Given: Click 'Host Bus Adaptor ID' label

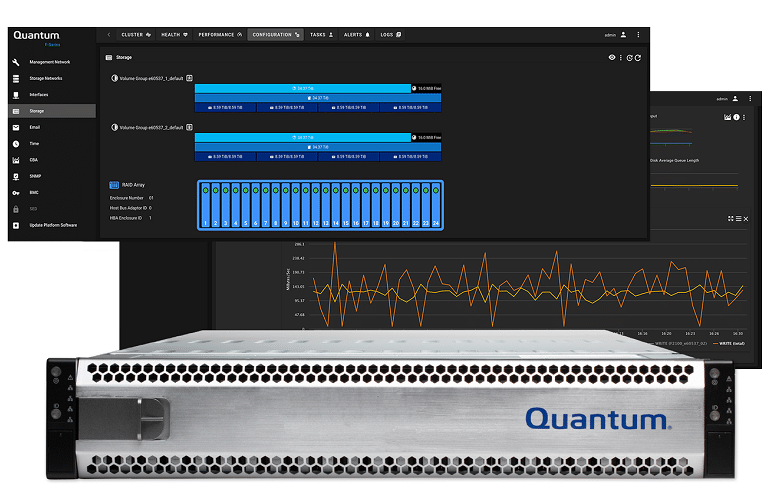Looking at the screenshot, I should click(128, 208).
